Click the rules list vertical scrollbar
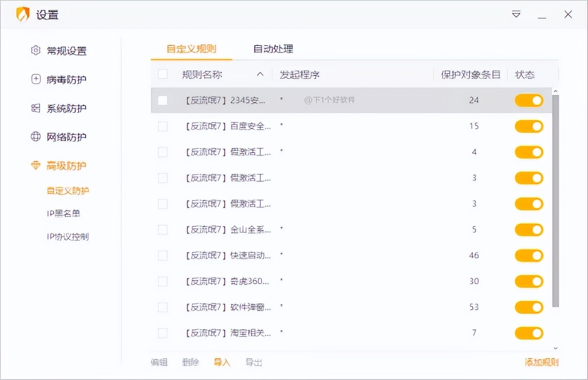Screen dimensions: 588x380 (x=555, y=200)
